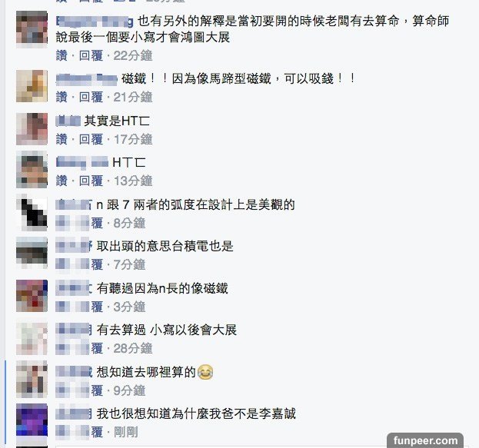
Task: Reply to the horseshoe magnet 磁鐵 comment
Action: tap(91, 97)
